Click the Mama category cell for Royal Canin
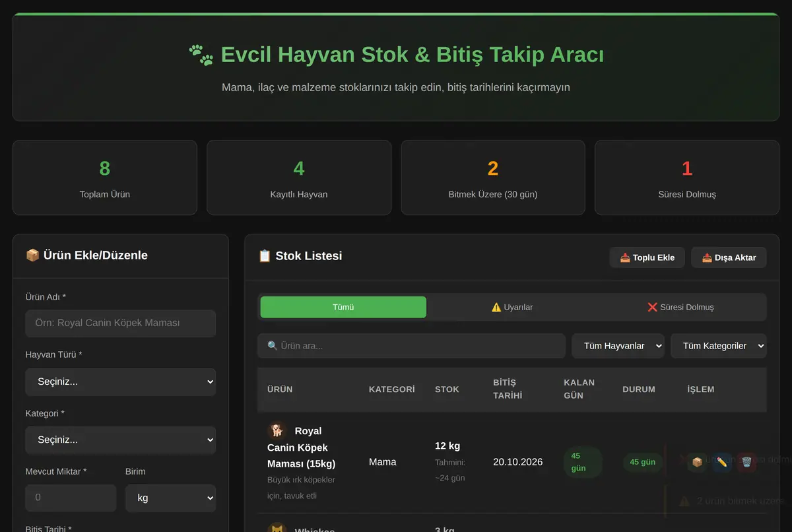Screen dimensions: 792x532 (x=383, y=462)
